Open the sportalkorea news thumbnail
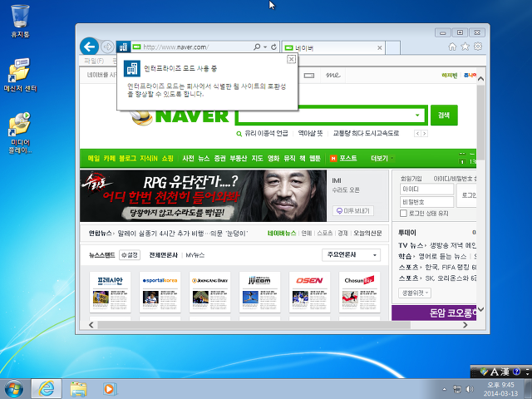 click(x=160, y=292)
